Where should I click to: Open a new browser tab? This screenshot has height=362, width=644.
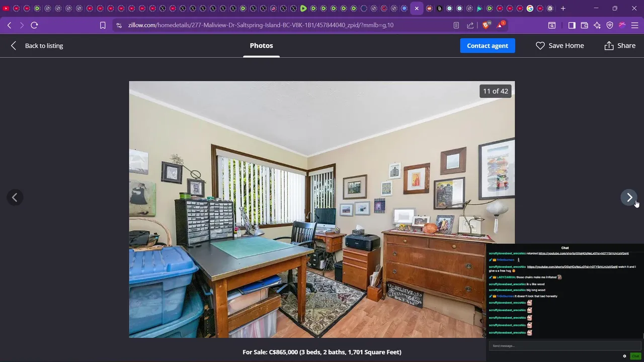point(563,9)
